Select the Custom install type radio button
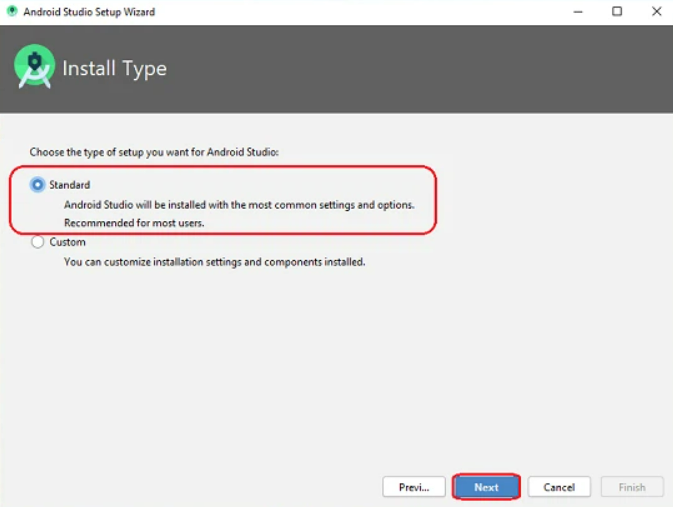This screenshot has height=507, width=673. pyautogui.click(x=37, y=242)
